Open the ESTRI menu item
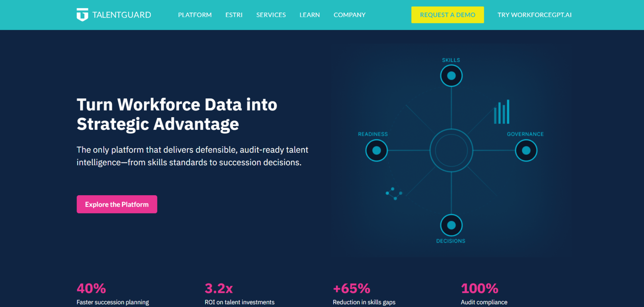Screen dimensions: 644x307 [x=234, y=15]
